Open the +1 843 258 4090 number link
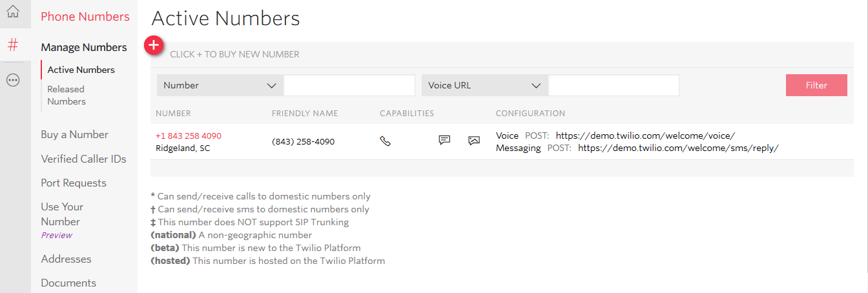 189,136
